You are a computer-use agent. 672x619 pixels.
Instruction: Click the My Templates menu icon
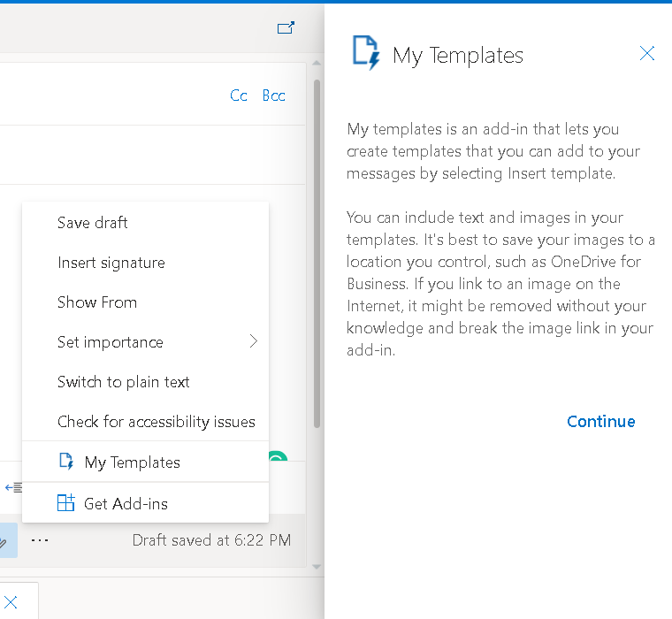[x=66, y=462]
